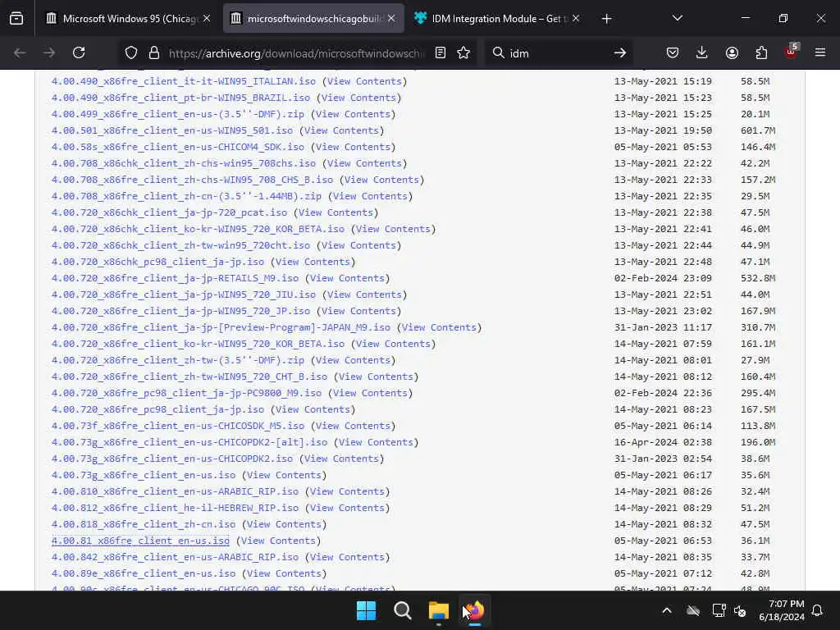840x630 pixels.
Task: Download 4.00.720 PC9800_M9.iso
Action: [186, 393]
